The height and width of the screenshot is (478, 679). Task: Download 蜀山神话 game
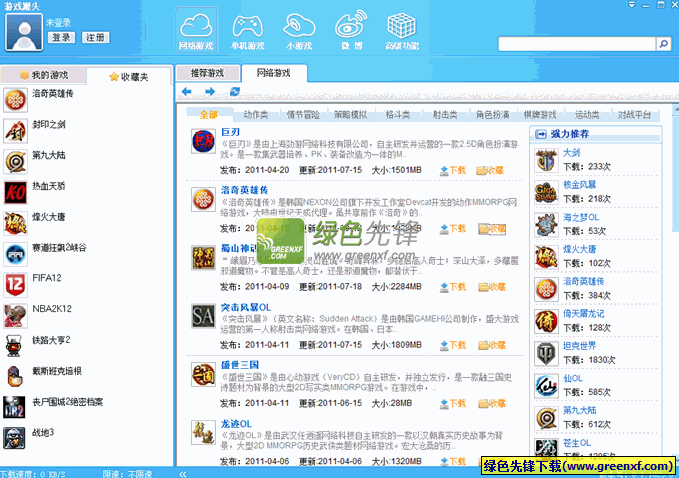pos(453,287)
